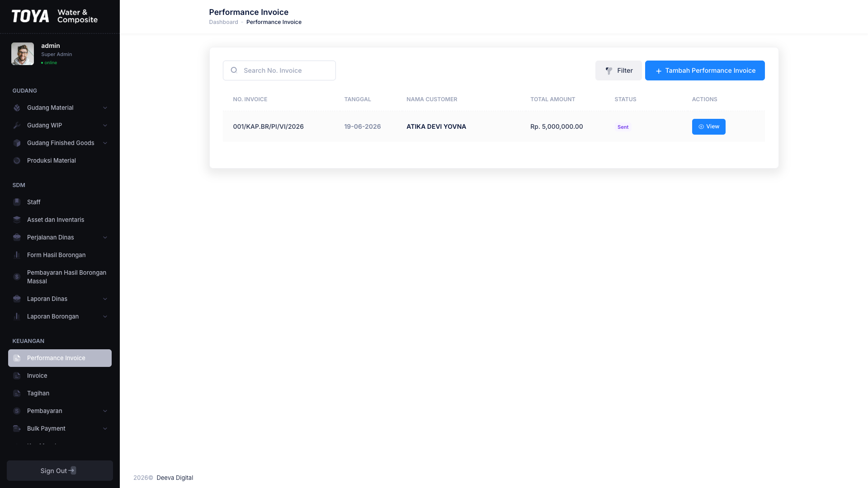Expand the Gudang Finished Goods chevron
This screenshot has width=868, height=488.
point(105,143)
